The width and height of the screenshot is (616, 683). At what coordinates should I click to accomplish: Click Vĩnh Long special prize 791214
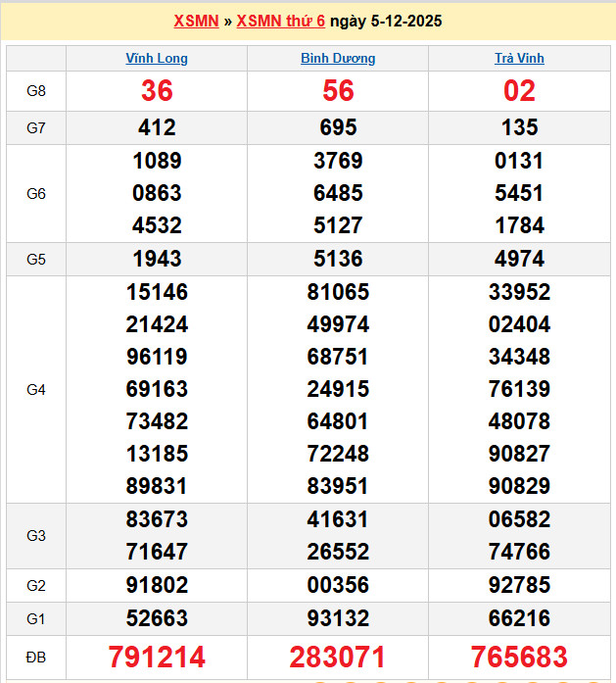(x=157, y=657)
